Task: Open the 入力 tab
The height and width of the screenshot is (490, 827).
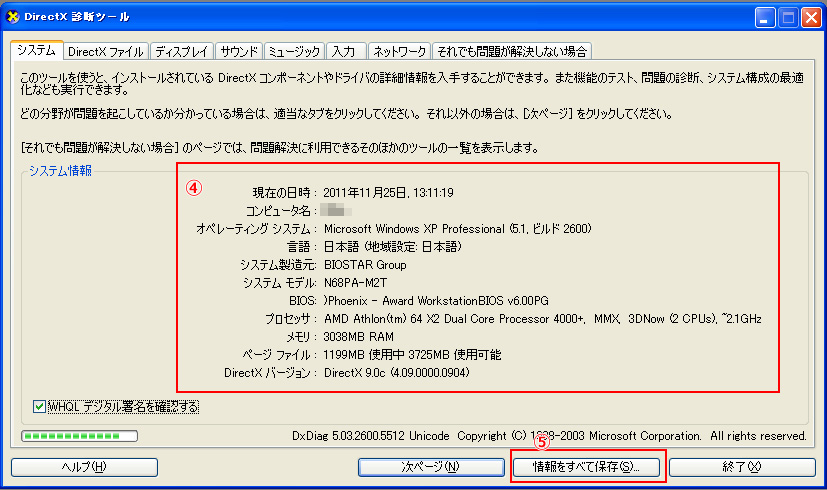Action: tap(346, 52)
